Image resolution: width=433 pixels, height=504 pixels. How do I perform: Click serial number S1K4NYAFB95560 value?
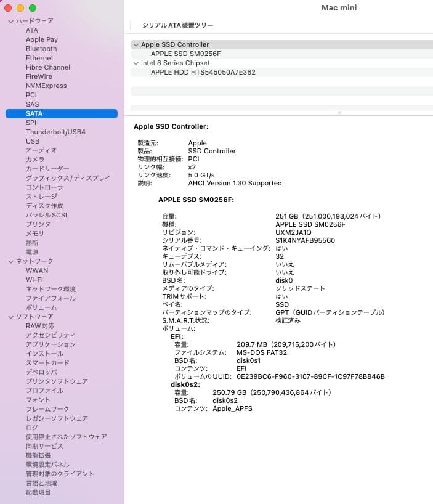[305, 241]
